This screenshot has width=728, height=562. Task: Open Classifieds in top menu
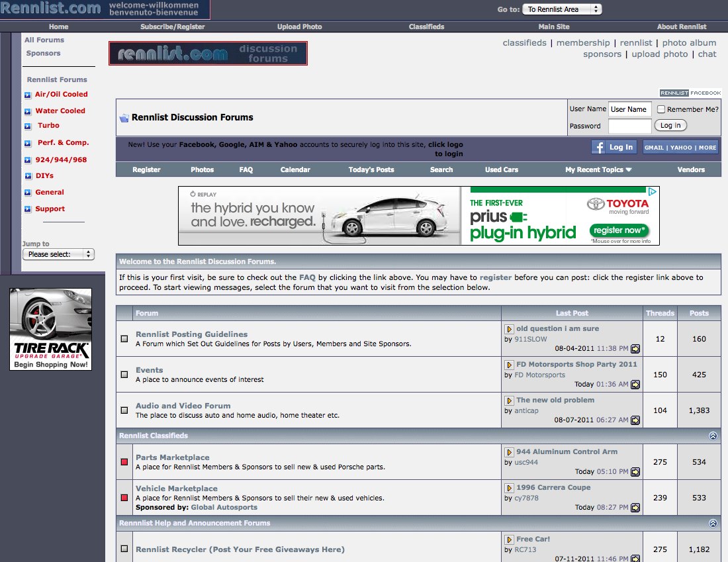tap(426, 27)
